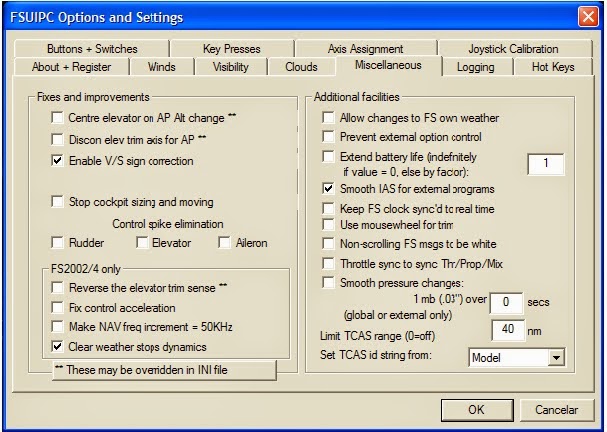Enable Smooth pressure changes checkbox
Screen dimensions: 607x432
328,283
